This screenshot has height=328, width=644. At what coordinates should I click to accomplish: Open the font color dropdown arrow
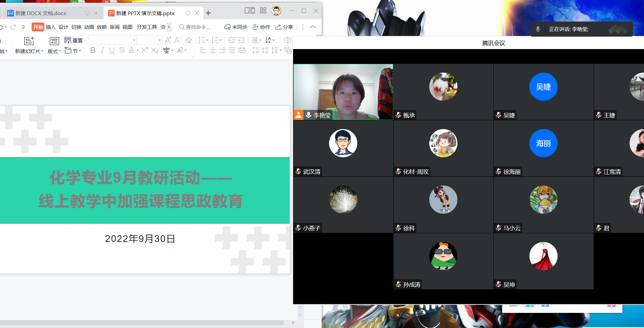[137, 50]
